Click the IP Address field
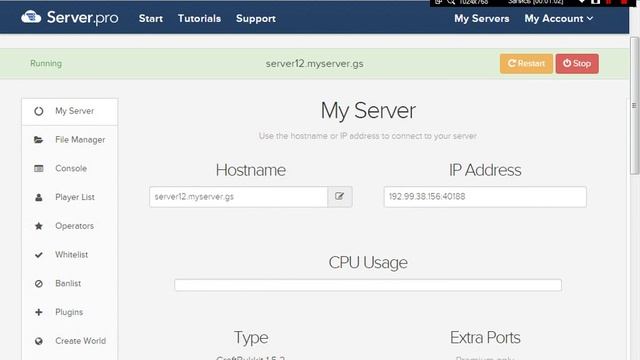The height and width of the screenshot is (360, 640). (485, 197)
